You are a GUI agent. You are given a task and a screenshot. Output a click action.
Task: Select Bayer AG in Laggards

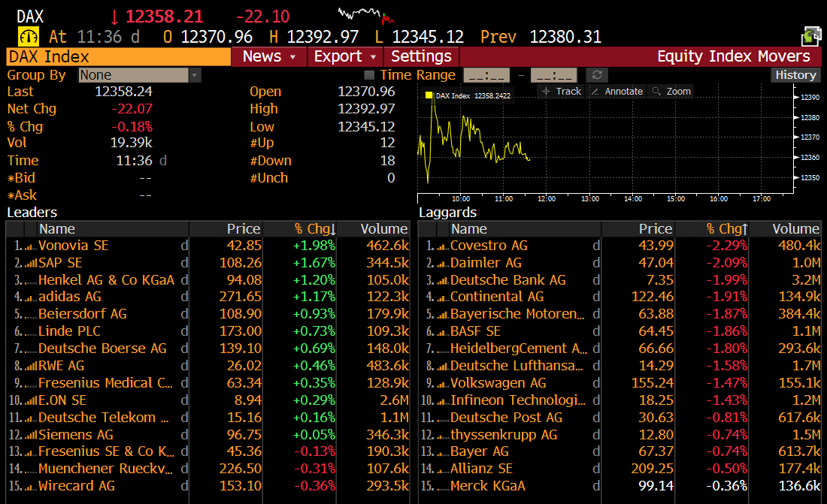click(480, 452)
